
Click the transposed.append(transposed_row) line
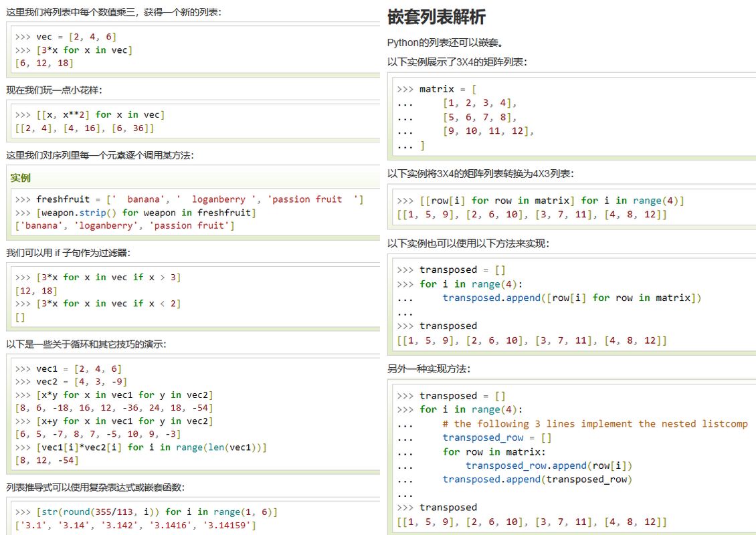pyautogui.click(x=537, y=479)
